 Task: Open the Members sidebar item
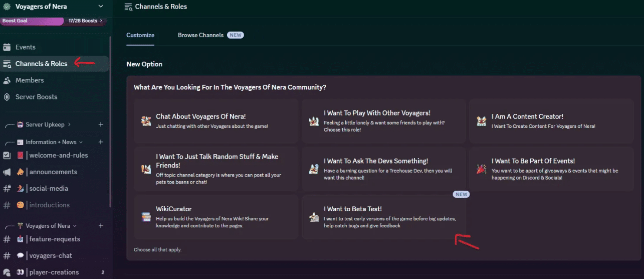(x=54, y=80)
